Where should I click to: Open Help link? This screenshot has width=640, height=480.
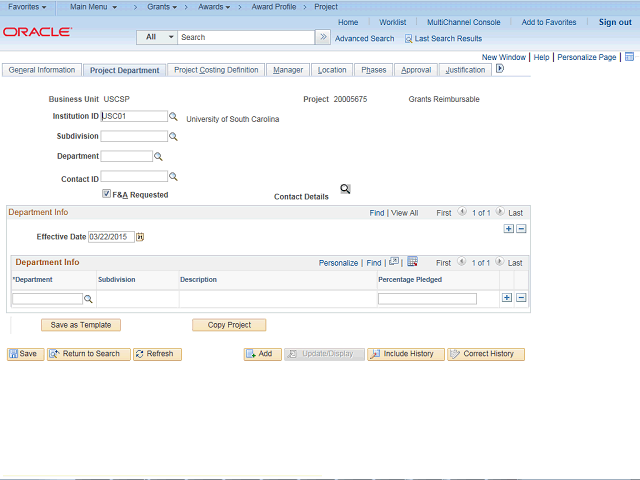click(x=541, y=57)
